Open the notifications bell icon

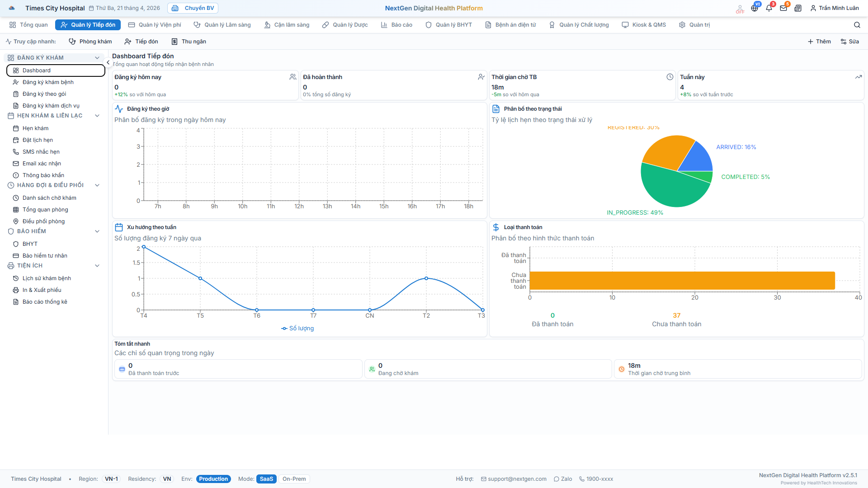coord(769,8)
